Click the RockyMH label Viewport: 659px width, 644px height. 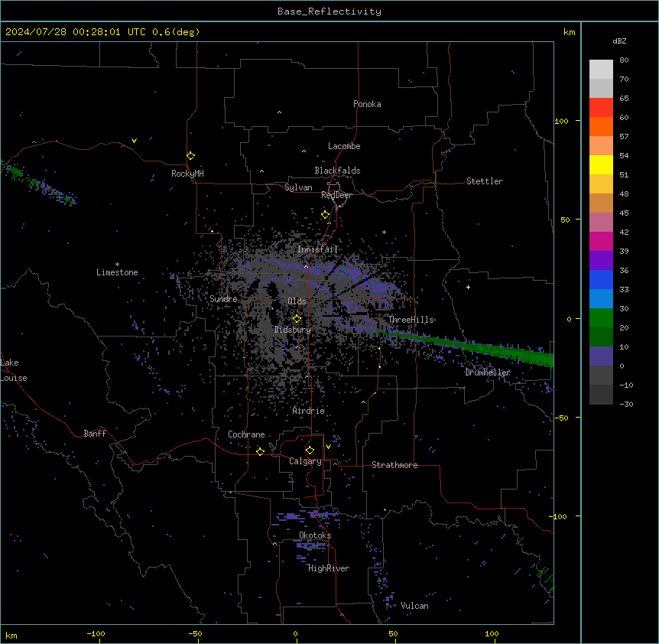[x=187, y=174]
